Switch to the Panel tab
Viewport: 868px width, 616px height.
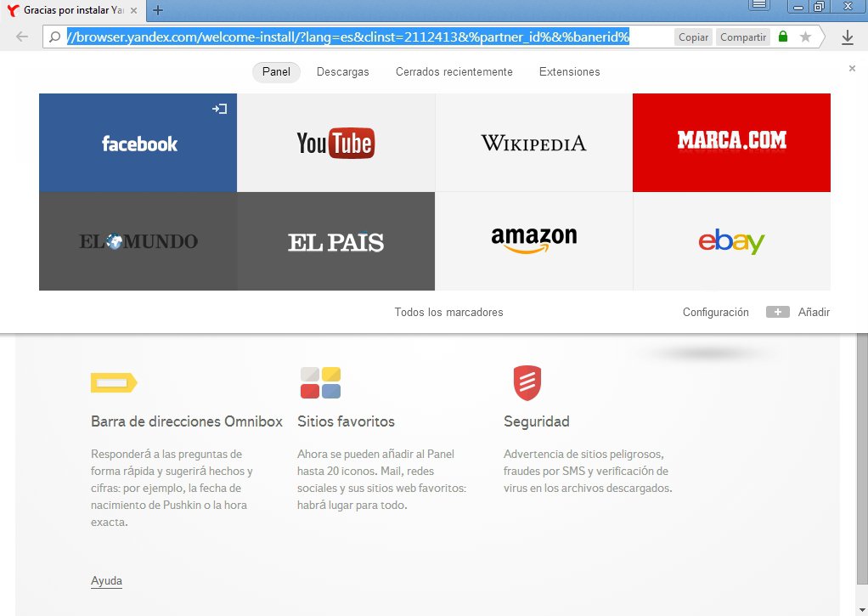[276, 72]
